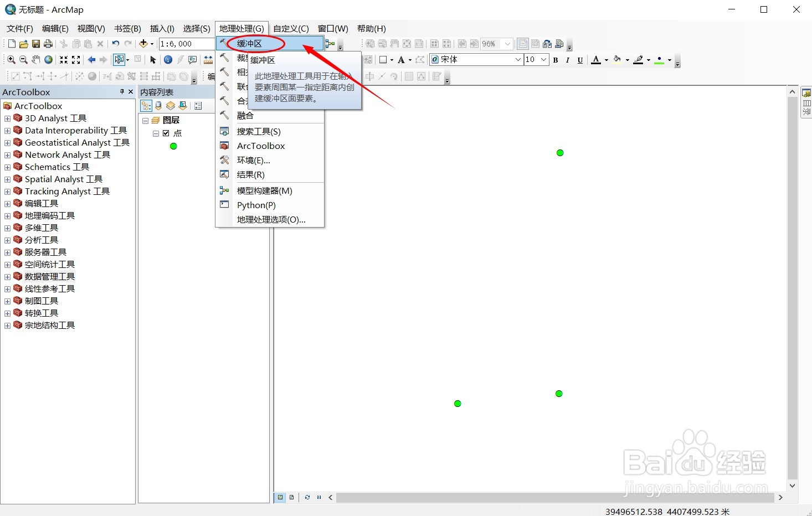Image resolution: width=812 pixels, height=516 pixels.
Task: Close the ArcToolbox panel
Action: (x=131, y=92)
